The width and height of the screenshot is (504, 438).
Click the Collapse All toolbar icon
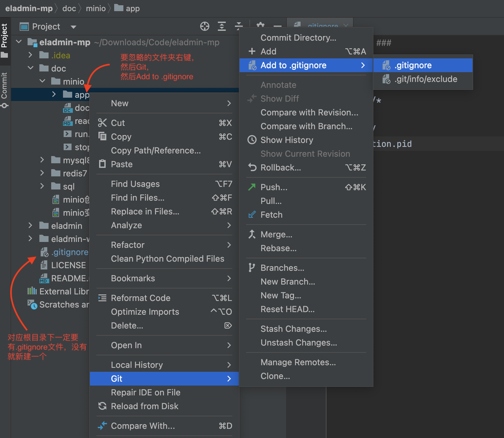(x=239, y=26)
